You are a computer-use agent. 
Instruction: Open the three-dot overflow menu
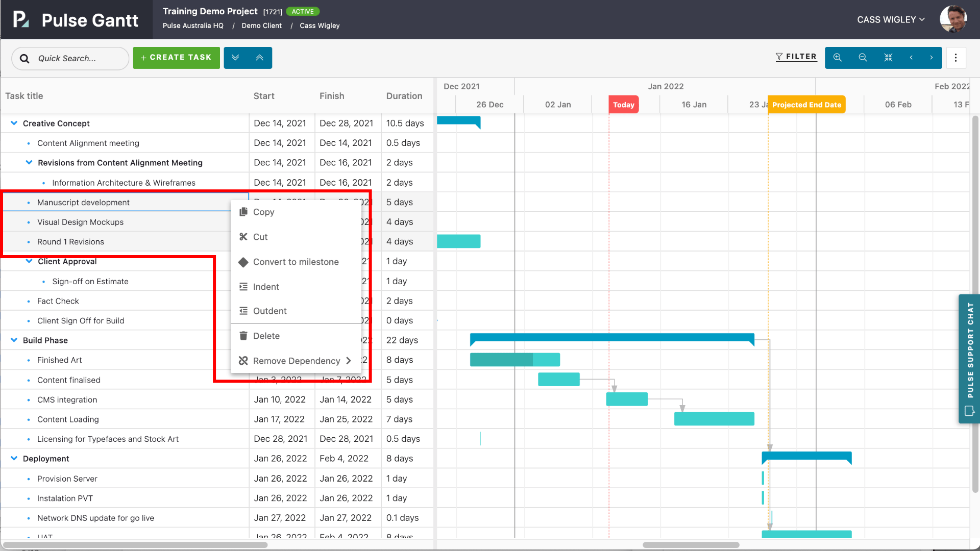(955, 58)
